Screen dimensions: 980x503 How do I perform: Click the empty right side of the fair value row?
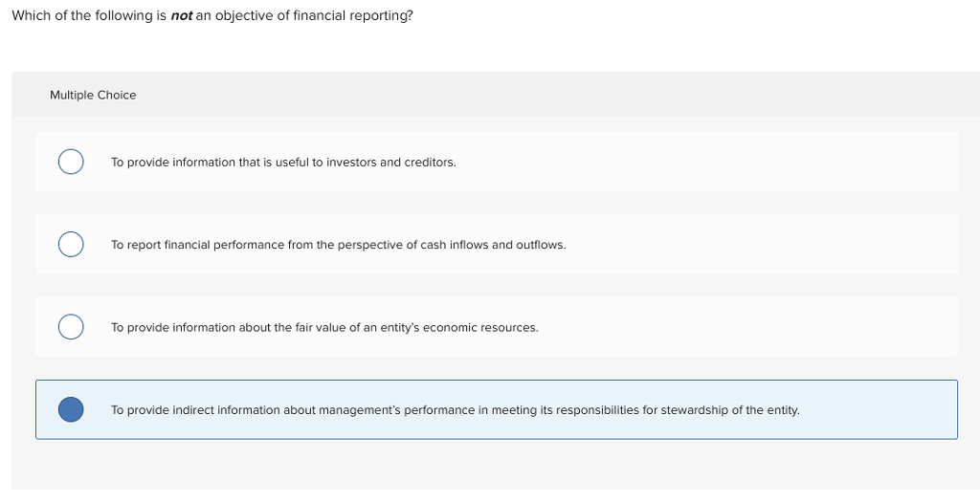coord(766,328)
